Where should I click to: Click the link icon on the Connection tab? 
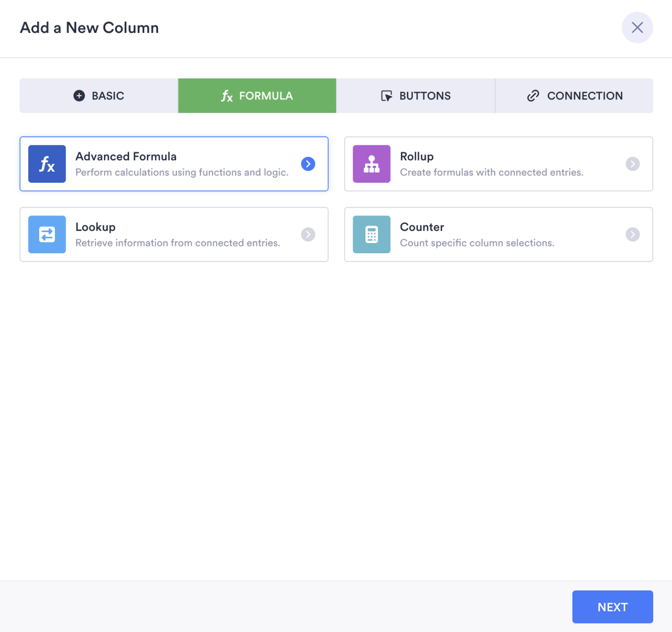(x=533, y=95)
